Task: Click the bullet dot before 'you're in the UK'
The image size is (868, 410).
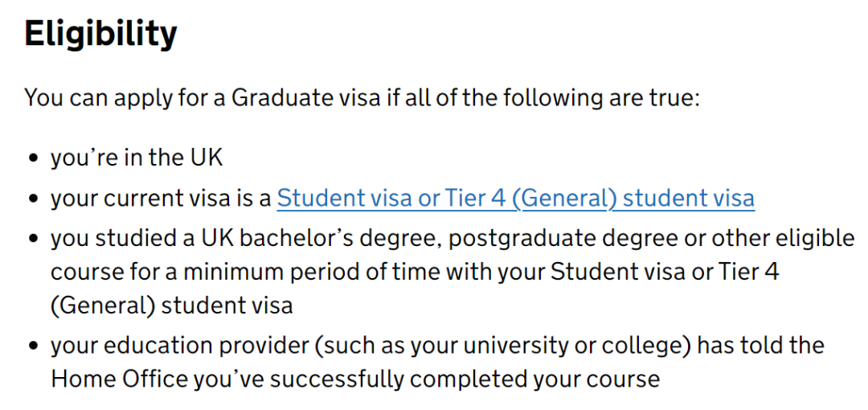Action: (x=35, y=159)
